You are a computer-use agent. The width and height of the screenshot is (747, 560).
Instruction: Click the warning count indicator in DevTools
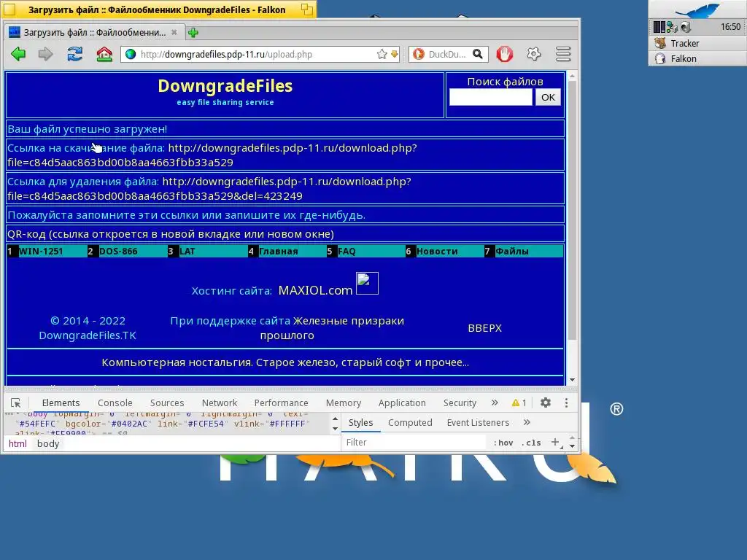519,402
